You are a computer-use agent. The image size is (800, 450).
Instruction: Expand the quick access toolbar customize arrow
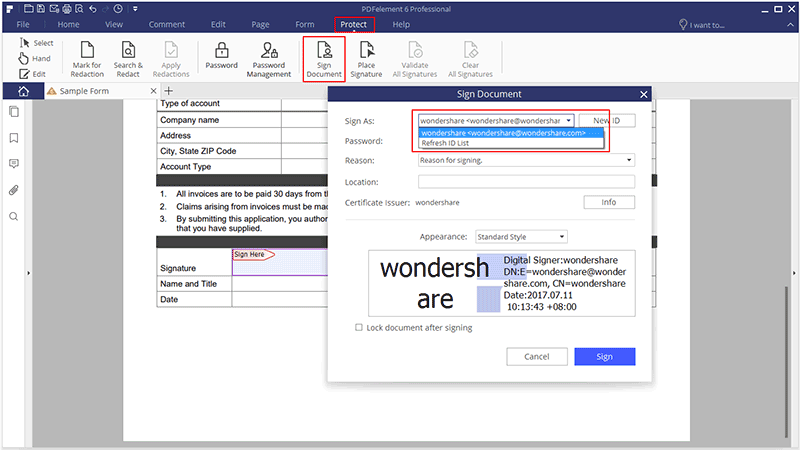point(135,9)
